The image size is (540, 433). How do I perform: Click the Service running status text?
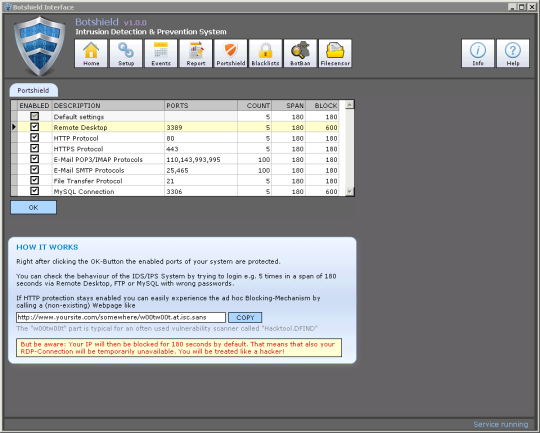[x=501, y=424]
